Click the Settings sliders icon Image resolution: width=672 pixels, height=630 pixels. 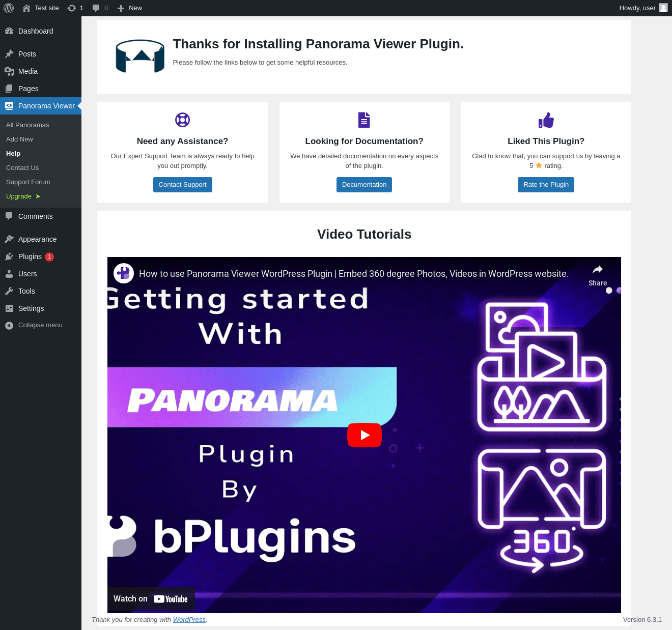pyautogui.click(x=9, y=308)
